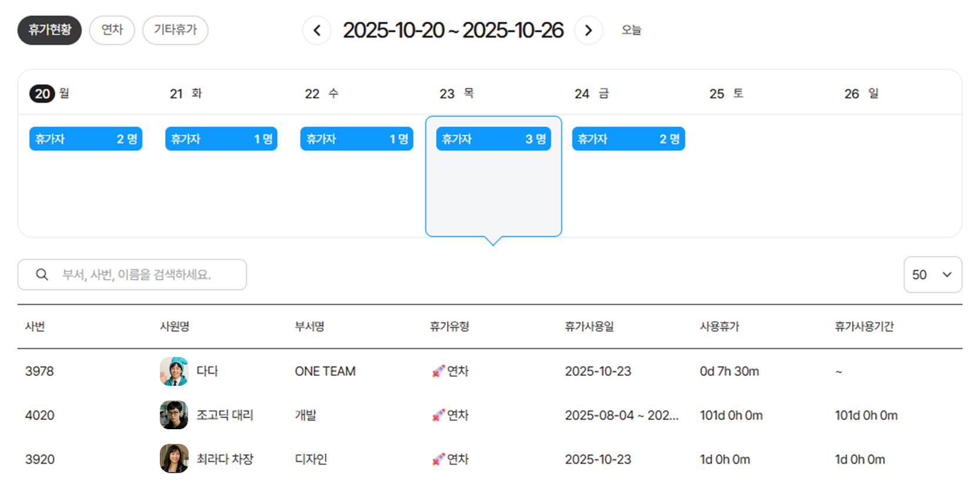Select Tuesday 21 휴가자 1명 badge
Screen dimensions: 980x495
click(221, 139)
